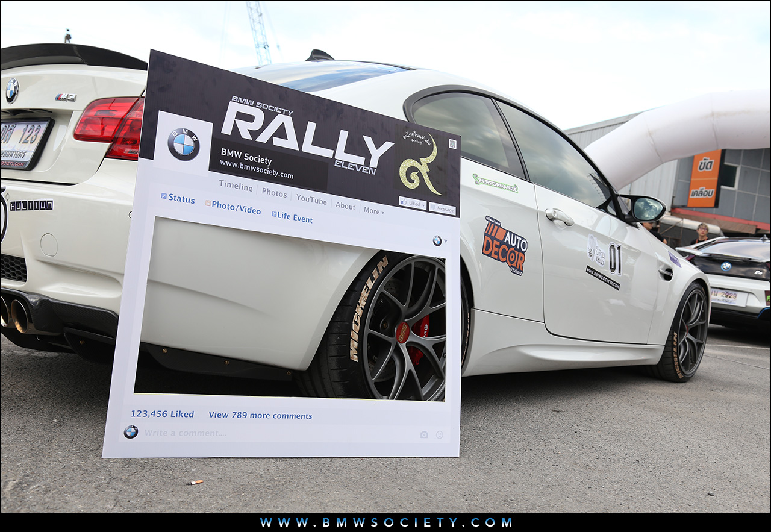Click the 123,456 Liked link

(162, 414)
